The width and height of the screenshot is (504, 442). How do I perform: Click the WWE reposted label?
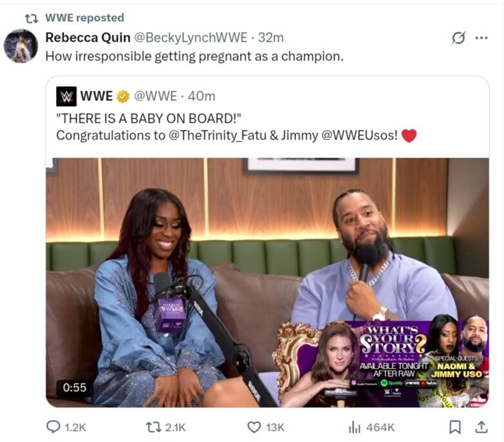point(84,17)
